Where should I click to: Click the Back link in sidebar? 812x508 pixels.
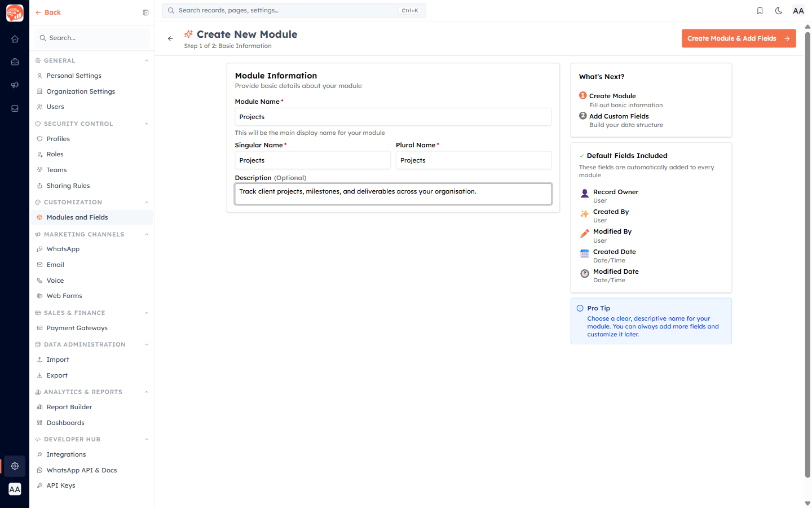[x=48, y=12]
